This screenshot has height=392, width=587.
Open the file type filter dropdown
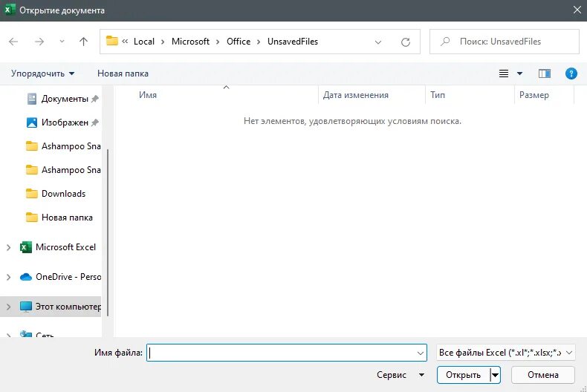tap(505, 353)
